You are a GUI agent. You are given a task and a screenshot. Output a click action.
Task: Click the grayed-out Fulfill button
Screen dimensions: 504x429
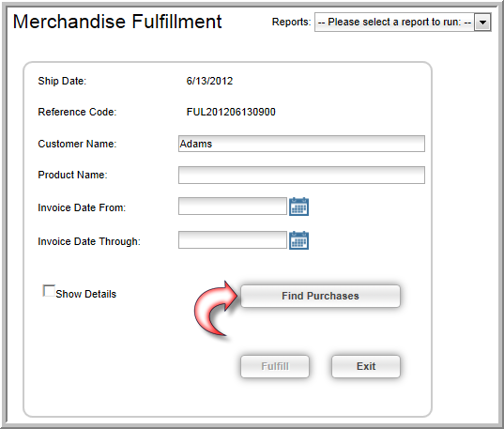(x=275, y=366)
